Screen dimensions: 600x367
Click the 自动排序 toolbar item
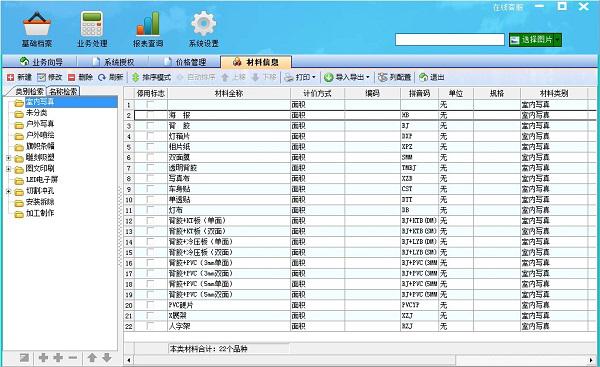(196, 77)
